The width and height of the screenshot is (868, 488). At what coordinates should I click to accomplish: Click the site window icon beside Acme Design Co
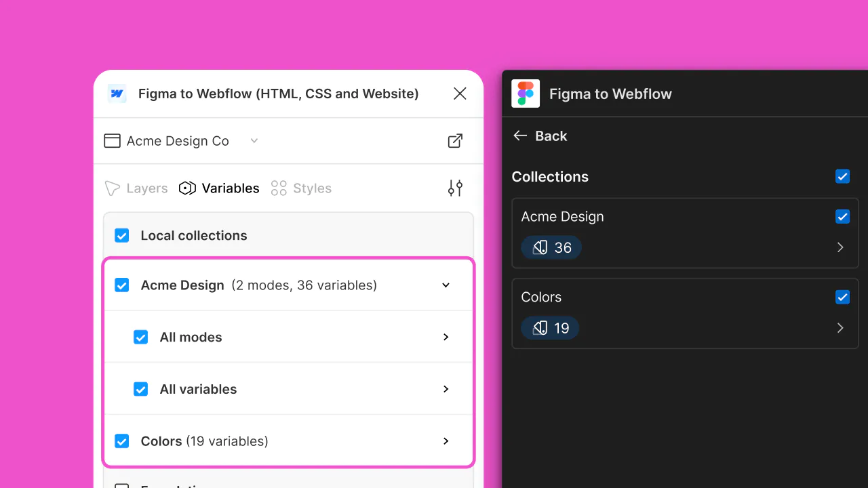(112, 141)
